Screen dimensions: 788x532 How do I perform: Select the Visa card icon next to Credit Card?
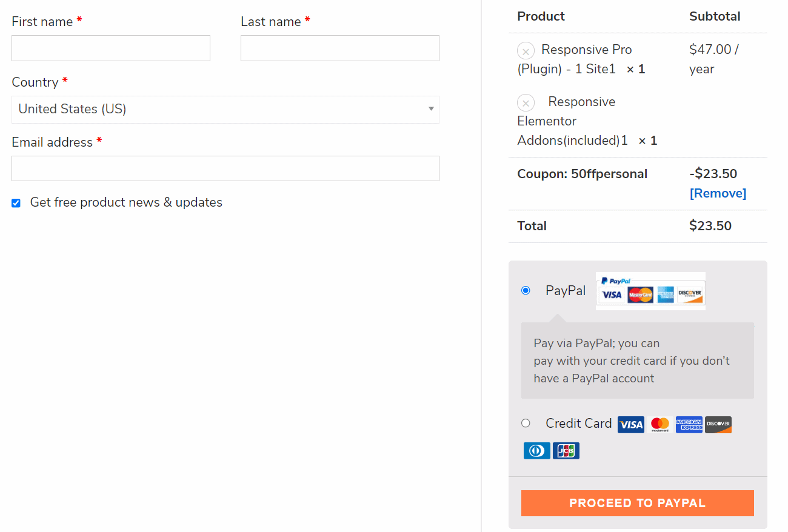tap(630, 424)
